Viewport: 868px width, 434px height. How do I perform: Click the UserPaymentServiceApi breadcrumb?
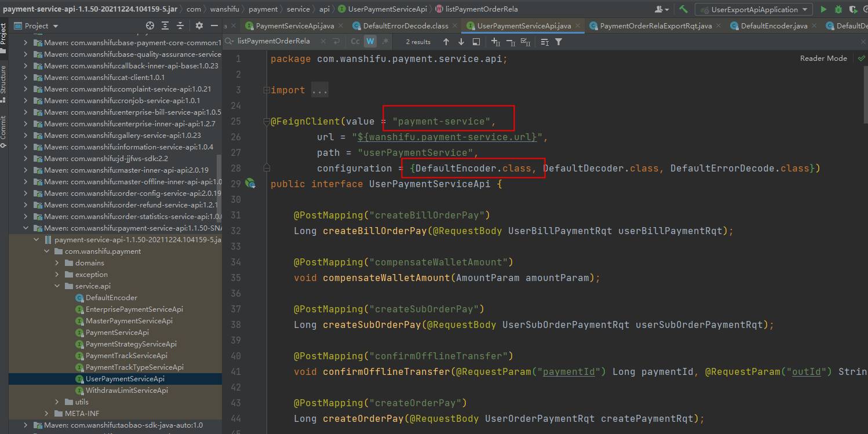(x=382, y=9)
